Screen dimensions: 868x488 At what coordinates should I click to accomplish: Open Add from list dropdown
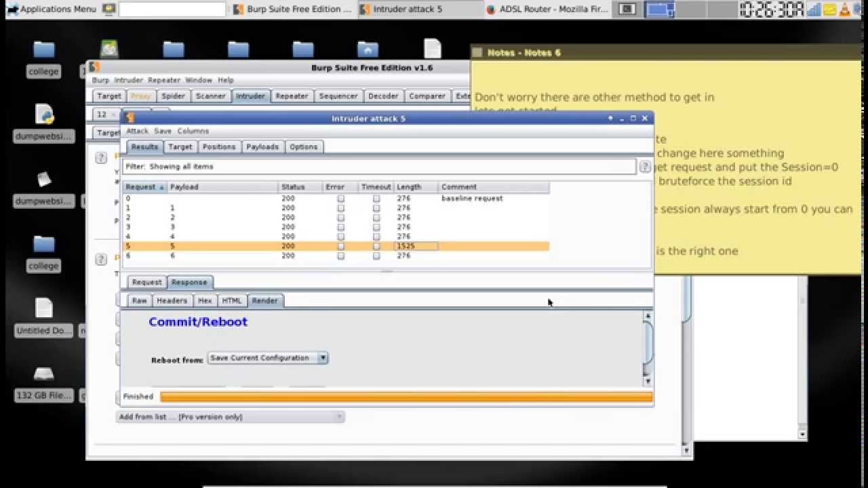point(230,417)
